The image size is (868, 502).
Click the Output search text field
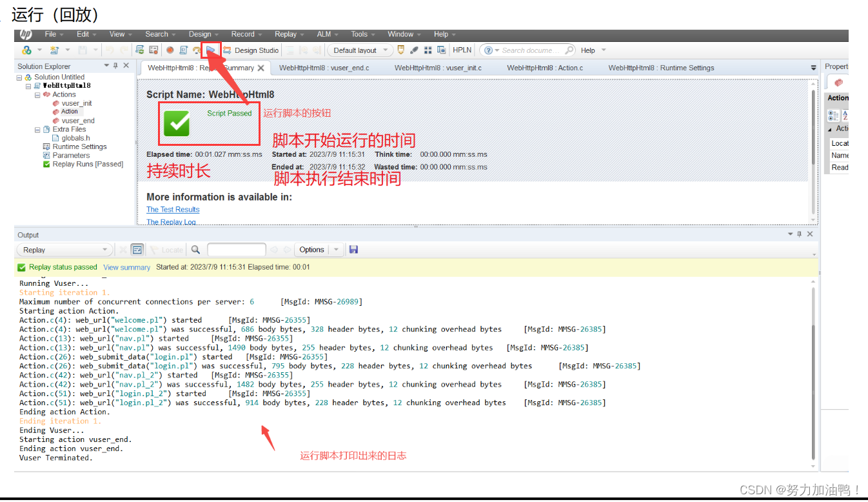coord(237,250)
